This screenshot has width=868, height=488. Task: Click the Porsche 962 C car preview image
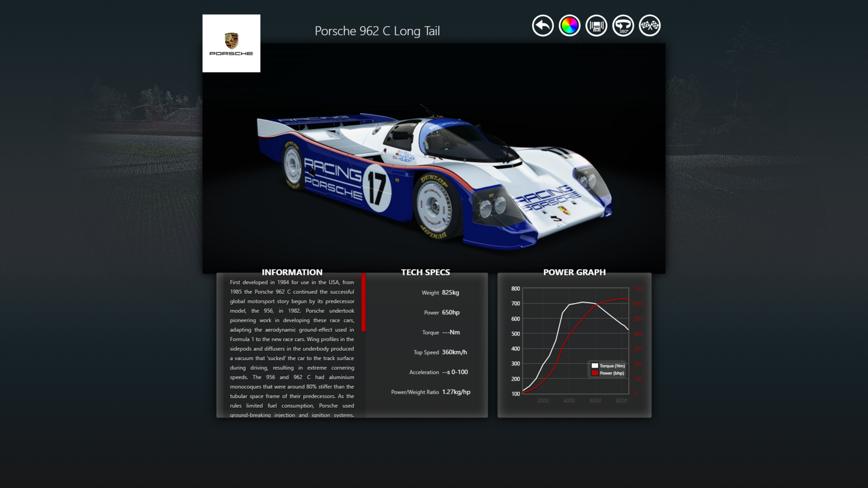click(x=434, y=158)
